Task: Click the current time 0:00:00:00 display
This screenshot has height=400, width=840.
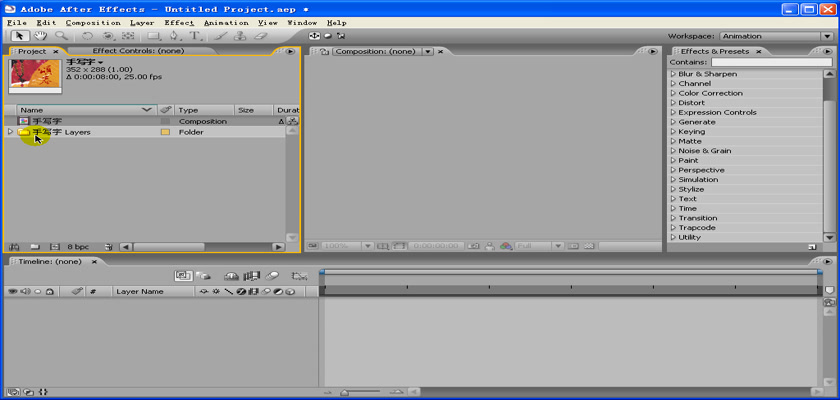Action: coord(436,246)
